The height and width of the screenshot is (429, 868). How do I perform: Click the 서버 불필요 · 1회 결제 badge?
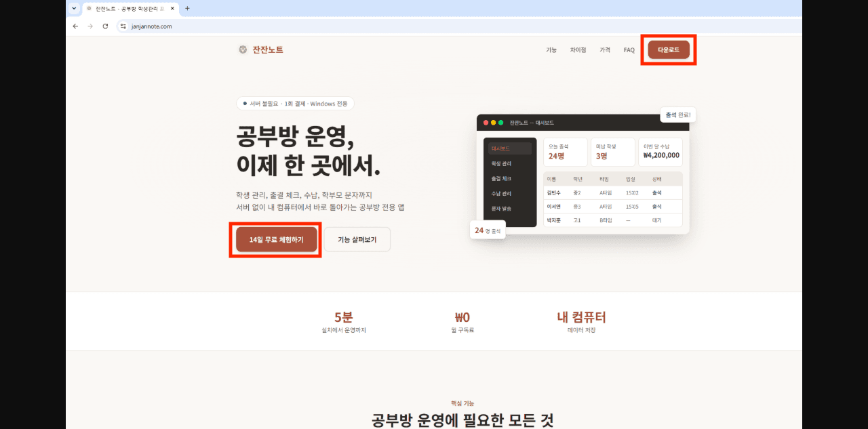(295, 104)
